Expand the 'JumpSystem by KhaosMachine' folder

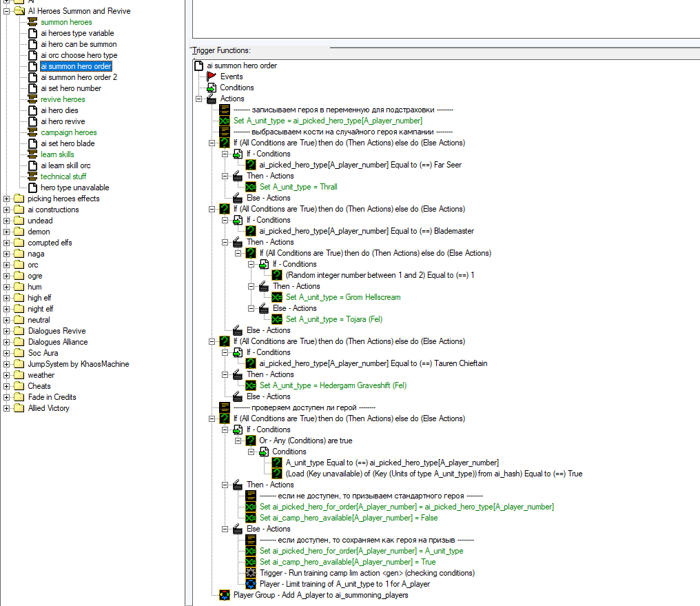click(7, 364)
